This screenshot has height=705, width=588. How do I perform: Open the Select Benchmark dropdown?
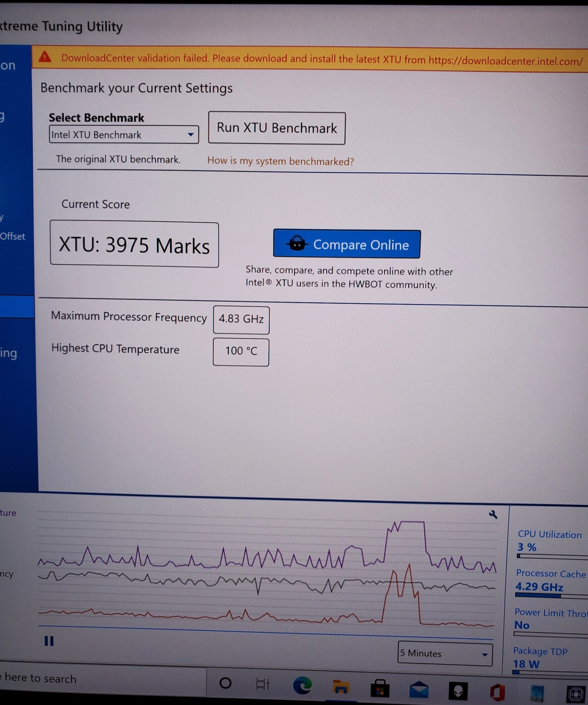[x=124, y=134]
